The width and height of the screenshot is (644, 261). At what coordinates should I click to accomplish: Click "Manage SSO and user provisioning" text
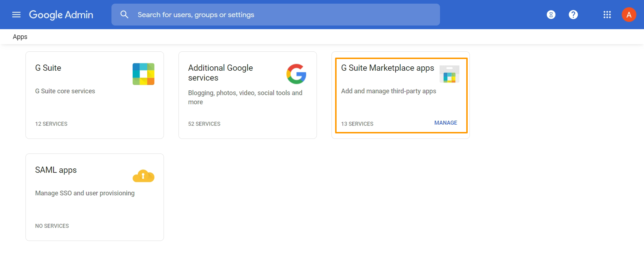85,193
